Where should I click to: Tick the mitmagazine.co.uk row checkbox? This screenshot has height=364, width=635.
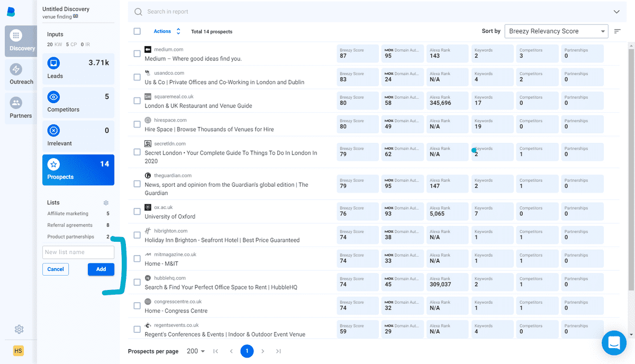[137, 259]
